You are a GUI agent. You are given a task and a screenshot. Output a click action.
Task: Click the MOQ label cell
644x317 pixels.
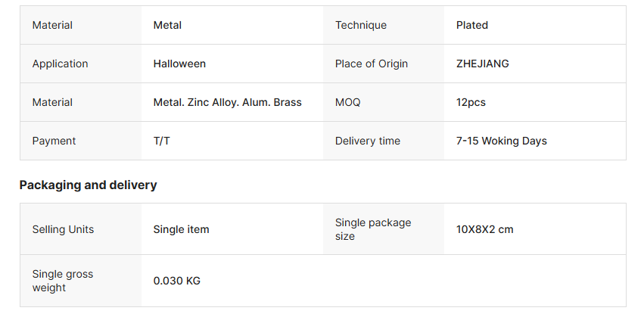[348, 102]
